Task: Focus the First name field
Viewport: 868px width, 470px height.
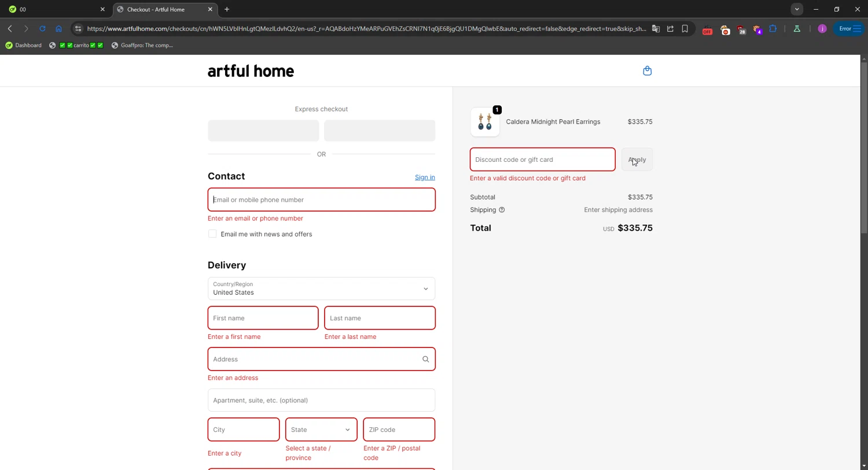Action: [263, 318]
